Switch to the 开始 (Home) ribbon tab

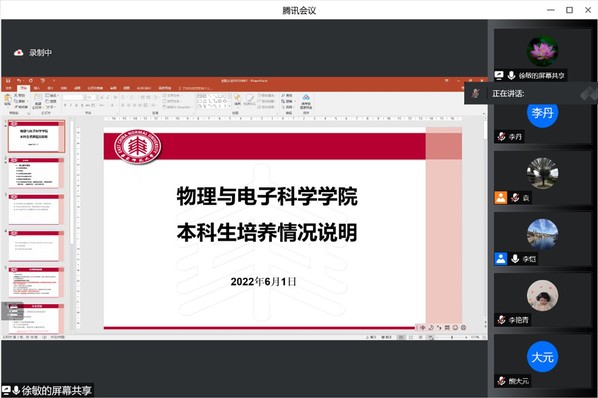[x=24, y=88]
